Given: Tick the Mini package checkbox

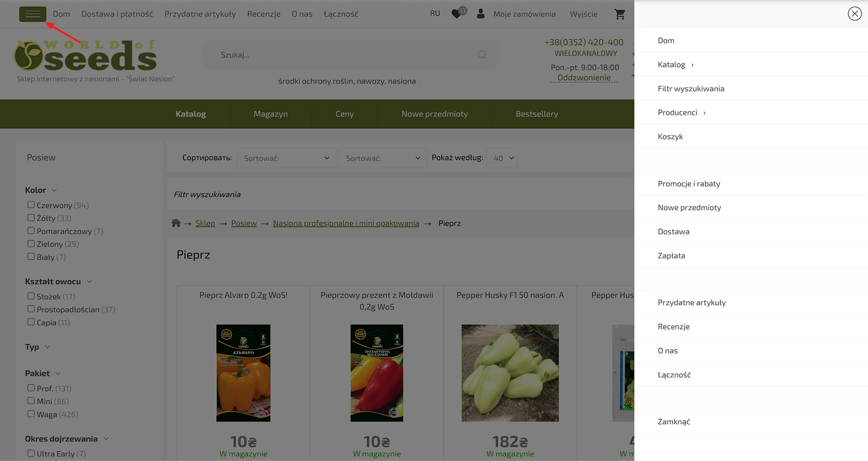Looking at the screenshot, I should coord(31,401).
